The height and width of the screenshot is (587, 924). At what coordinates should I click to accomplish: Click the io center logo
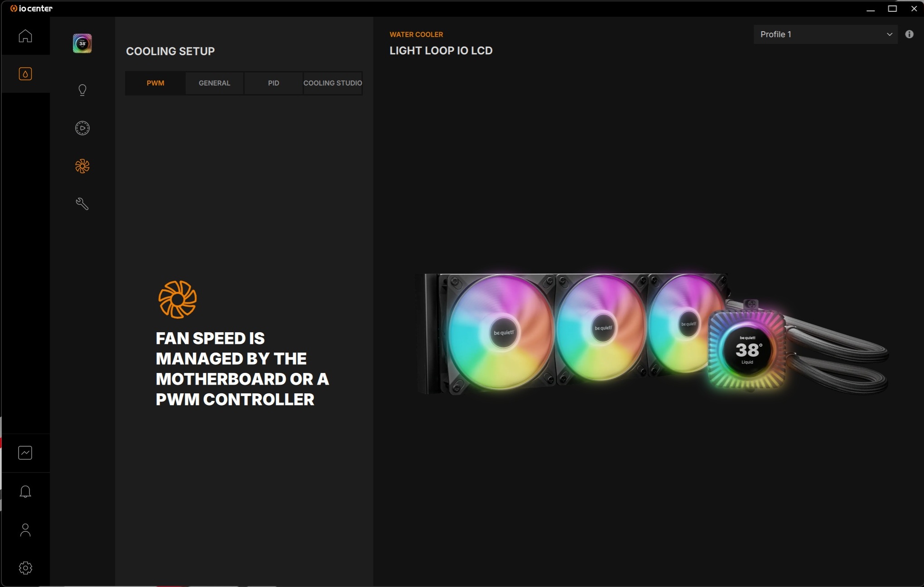pos(31,9)
